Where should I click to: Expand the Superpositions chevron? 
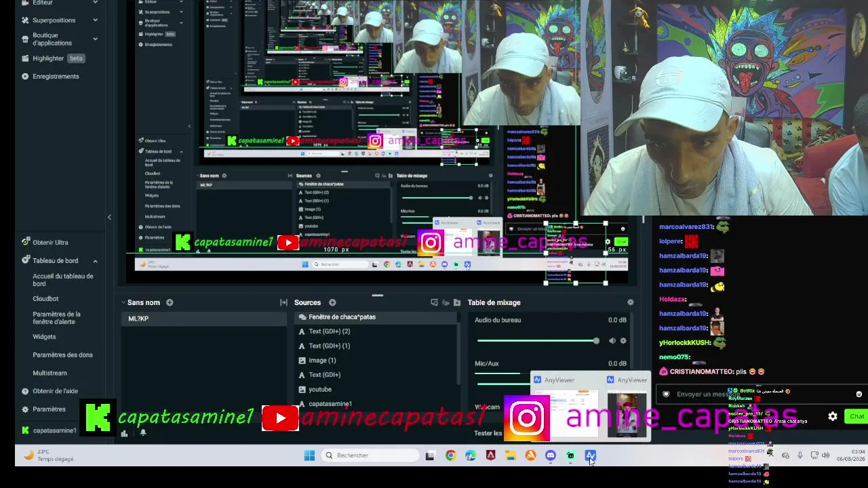point(95,20)
